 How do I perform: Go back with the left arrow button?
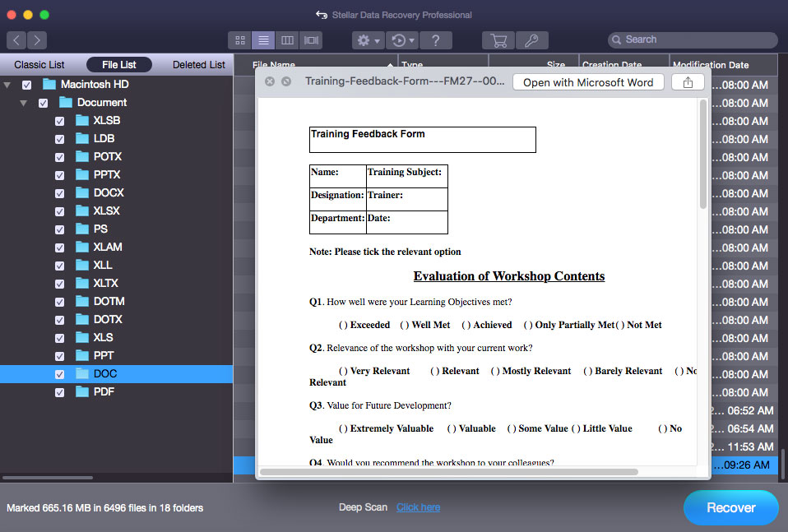click(16, 40)
